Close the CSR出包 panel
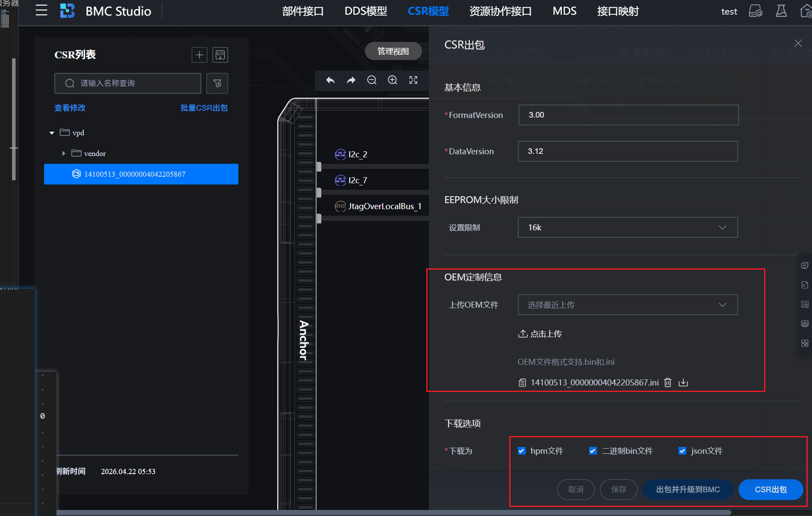The image size is (812, 516). [798, 43]
